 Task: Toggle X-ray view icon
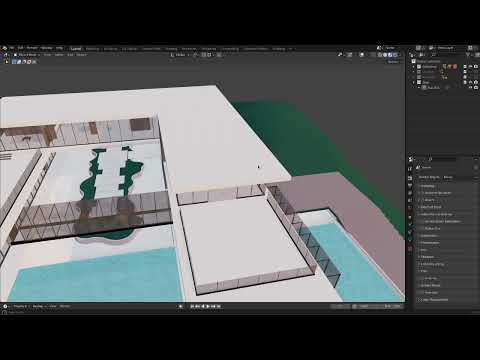tap(373, 55)
